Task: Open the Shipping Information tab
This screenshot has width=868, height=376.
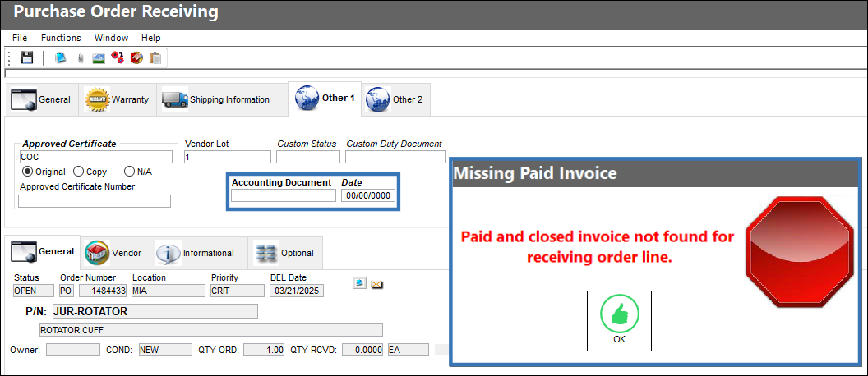Action: tap(222, 99)
